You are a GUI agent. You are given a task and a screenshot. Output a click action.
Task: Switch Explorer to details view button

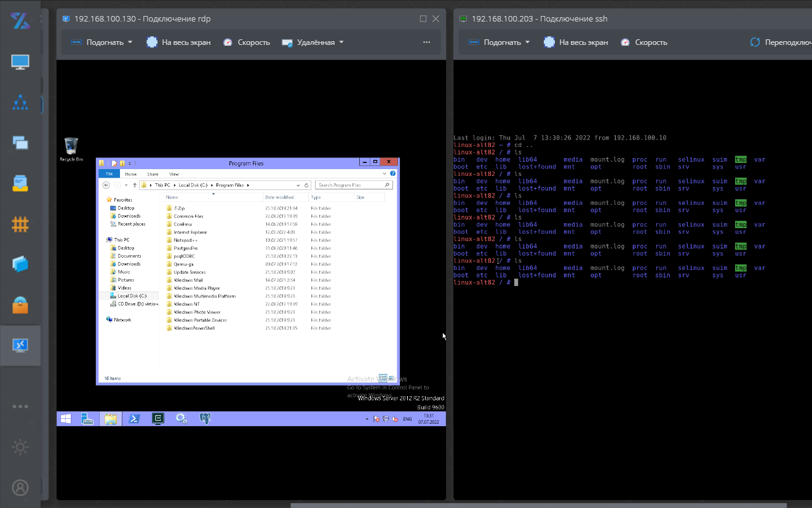tap(383, 378)
